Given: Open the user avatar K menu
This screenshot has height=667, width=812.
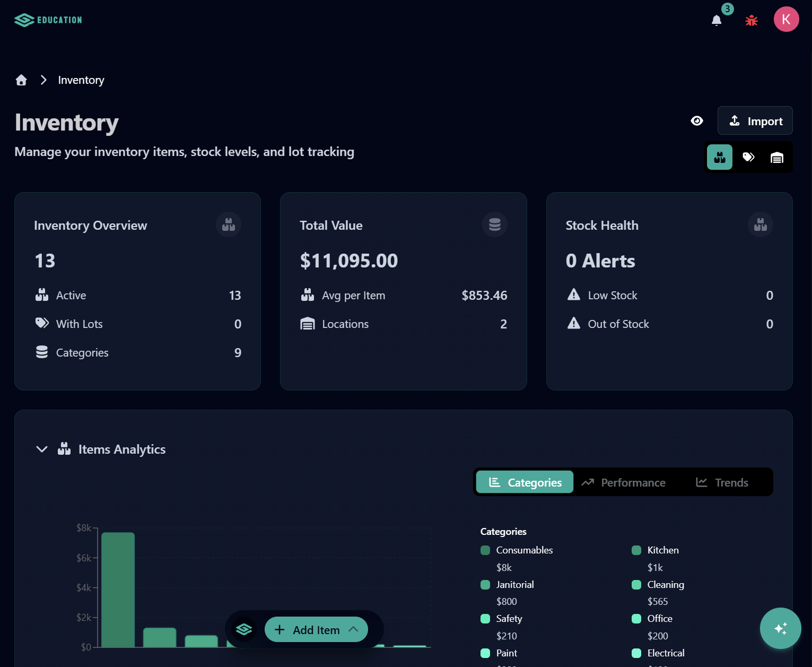Looking at the screenshot, I should pos(787,19).
